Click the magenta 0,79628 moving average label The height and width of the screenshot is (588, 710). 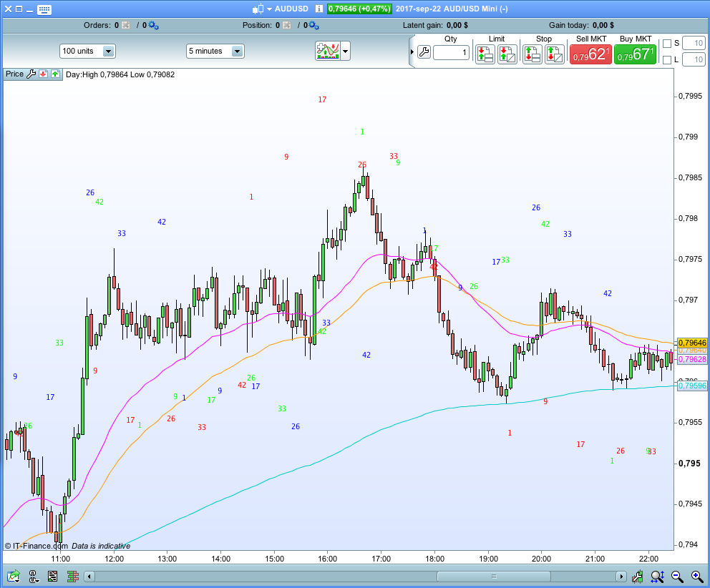point(692,359)
